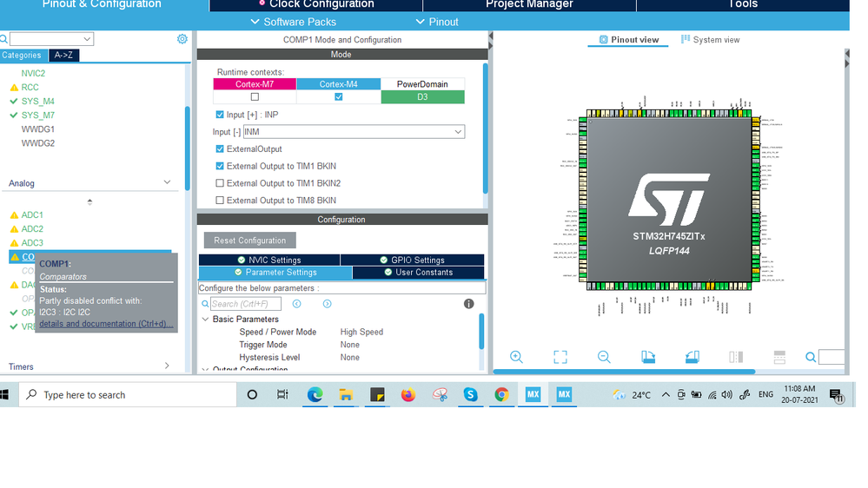Click the pinout horizontal scrollbar
Viewport: 868px width, 488px height.
(624, 372)
